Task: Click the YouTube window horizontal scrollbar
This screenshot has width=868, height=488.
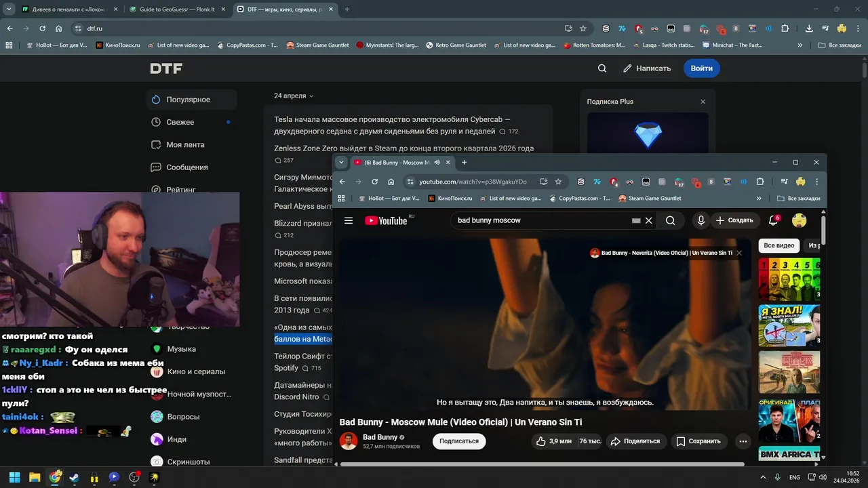Action: coord(542,464)
